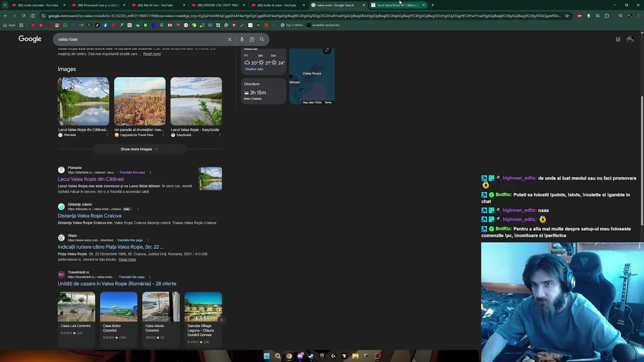Open the TikTok bookmark icon
This screenshot has width=644, height=362.
[97, 25]
